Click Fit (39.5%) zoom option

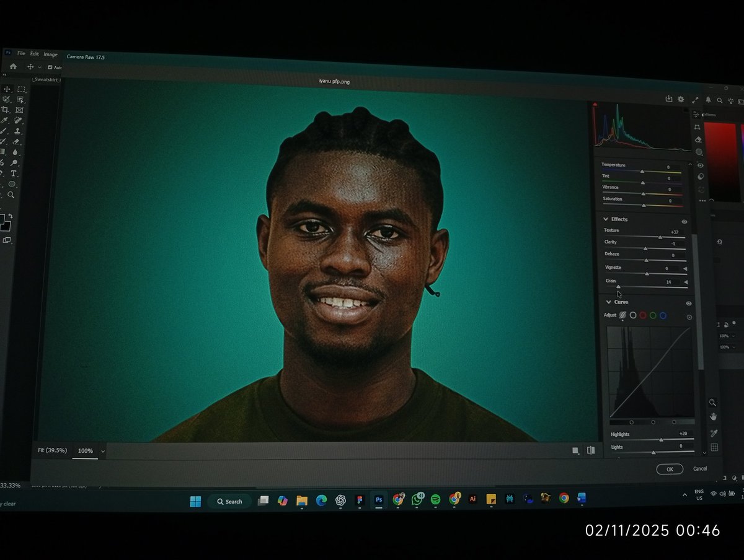click(52, 450)
